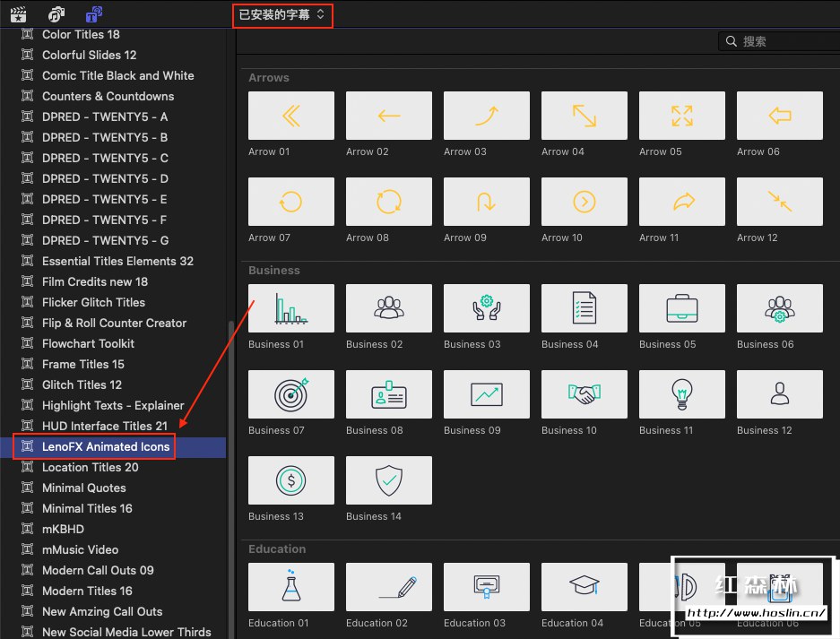Select the Arrow 12 collapse arrows thumbnail
Viewport: 840px width, 639px height.
coord(780,202)
